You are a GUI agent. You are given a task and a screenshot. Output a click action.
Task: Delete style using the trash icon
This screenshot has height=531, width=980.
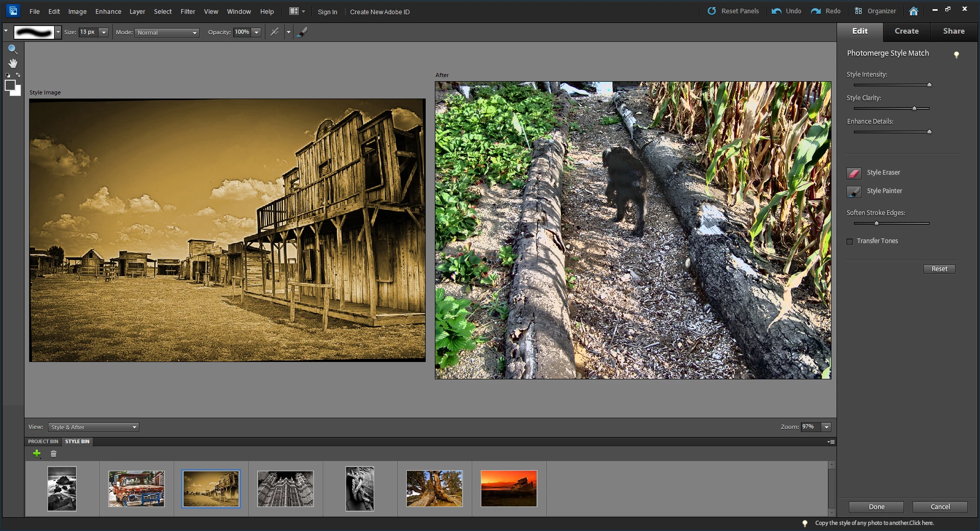coord(54,453)
